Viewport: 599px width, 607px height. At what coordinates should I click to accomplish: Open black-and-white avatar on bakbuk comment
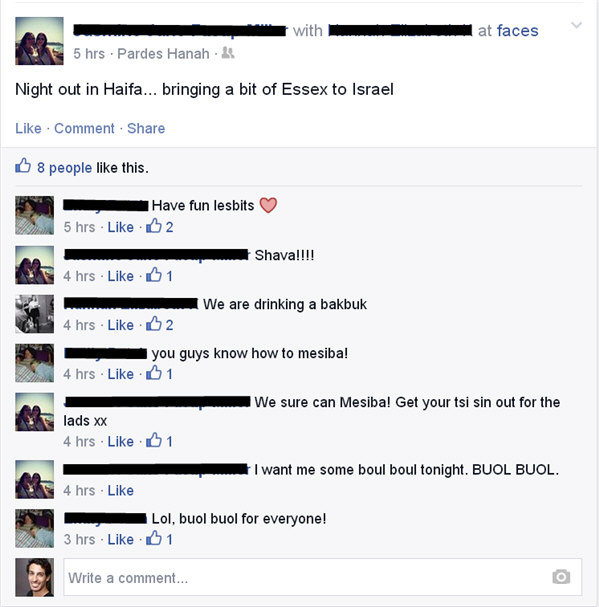pos(34,314)
